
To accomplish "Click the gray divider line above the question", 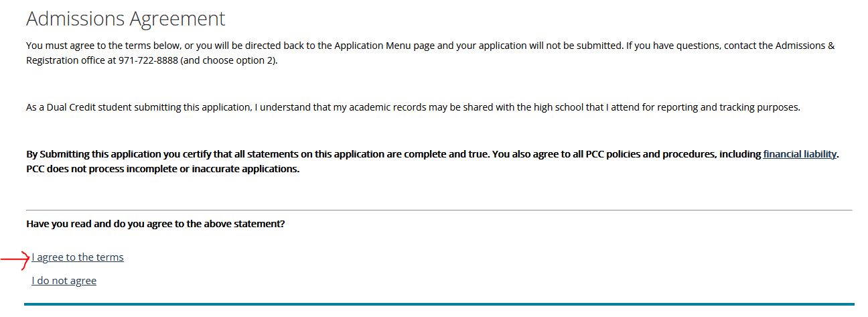I will click(439, 210).
